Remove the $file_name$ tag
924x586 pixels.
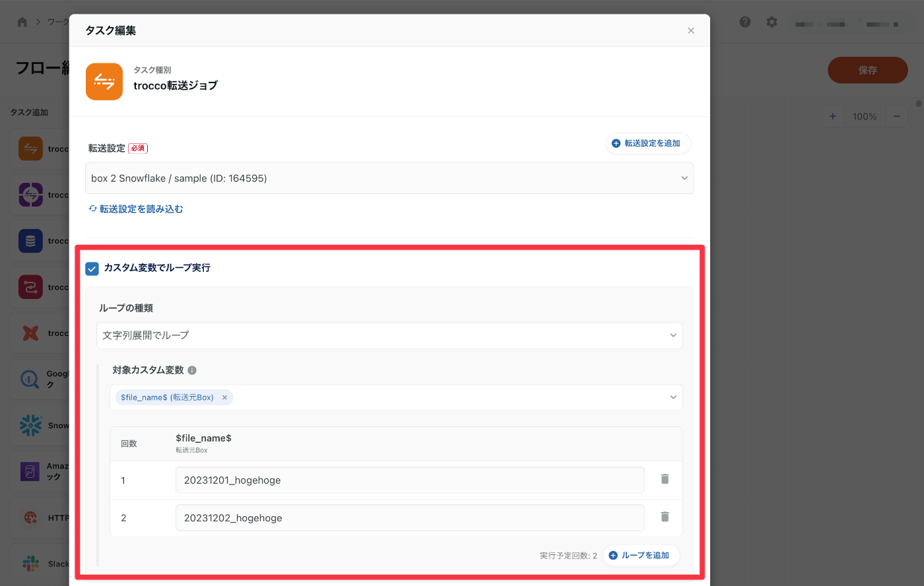(x=224, y=397)
